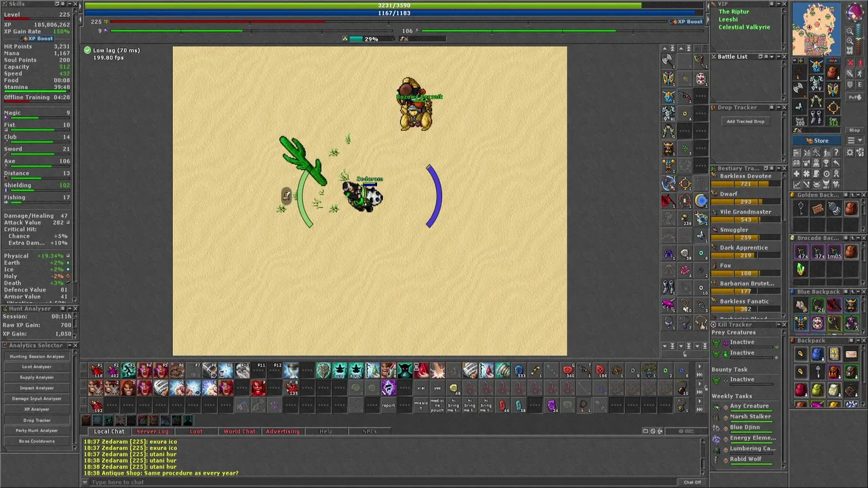Screen dimensions: 868x488
Task: Open the World Chat tab
Action: [239, 432]
